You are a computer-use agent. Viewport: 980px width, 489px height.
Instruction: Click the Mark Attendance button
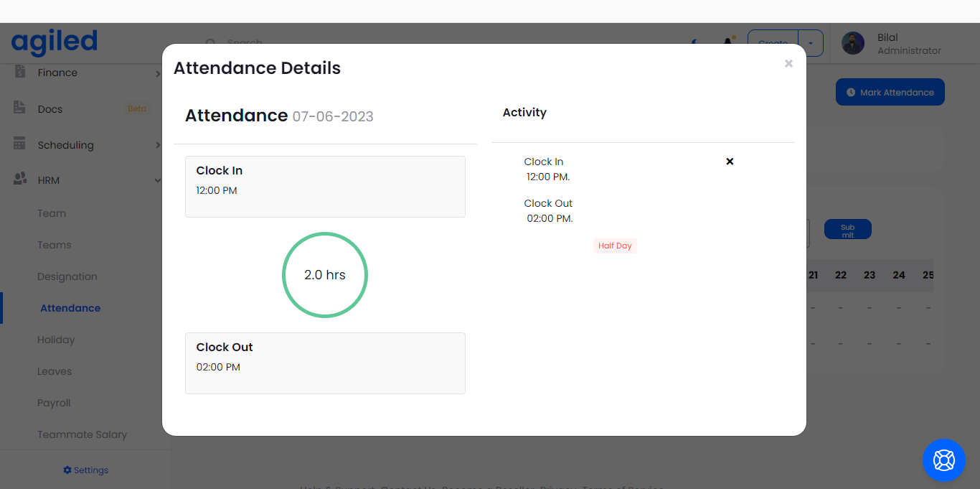coord(890,92)
